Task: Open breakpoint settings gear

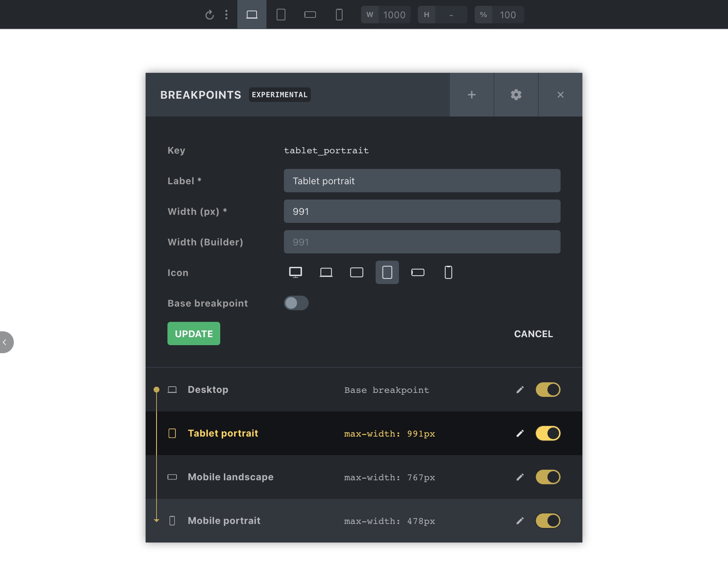Action: click(x=516, y=95)
